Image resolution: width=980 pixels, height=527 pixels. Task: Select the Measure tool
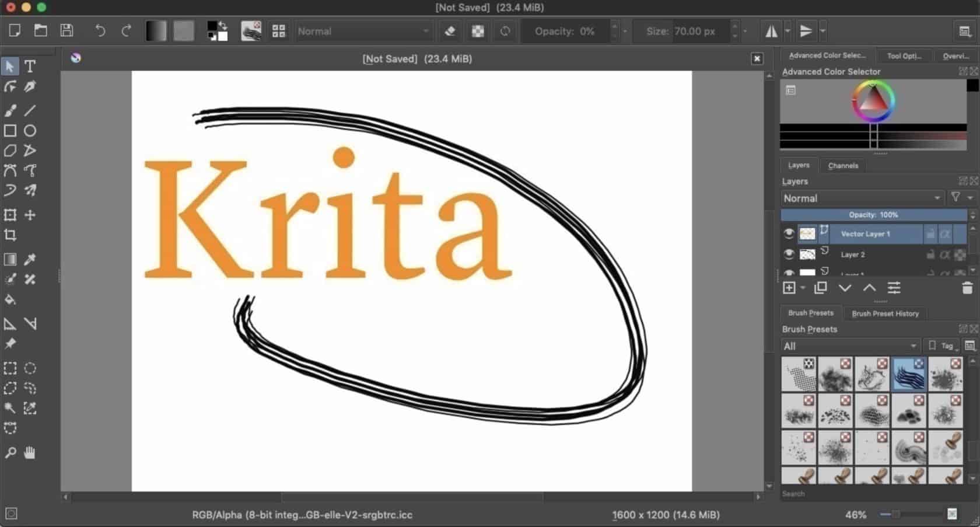tap(30, 324)
